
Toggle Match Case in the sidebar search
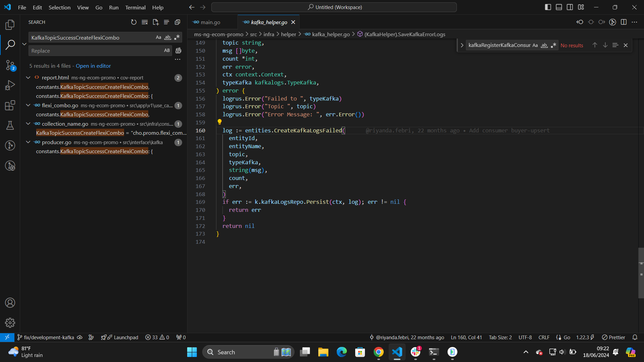[x=158, y=37]
